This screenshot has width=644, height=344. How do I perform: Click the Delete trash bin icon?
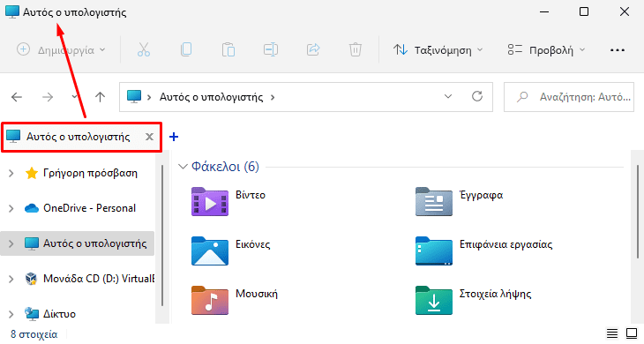[x=356, y=49]
